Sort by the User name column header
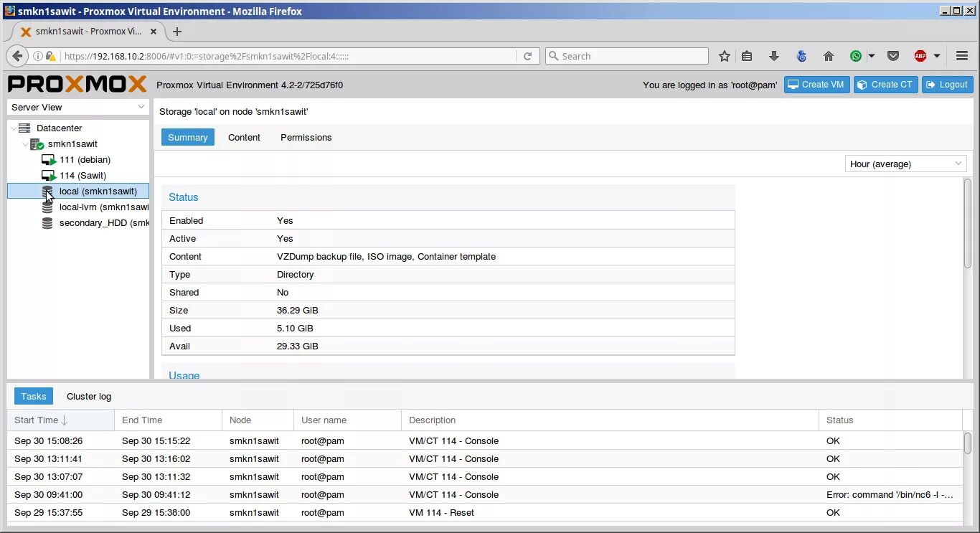Image resolution: width=980 pixels, height=533 pixels. pos(347,420)
